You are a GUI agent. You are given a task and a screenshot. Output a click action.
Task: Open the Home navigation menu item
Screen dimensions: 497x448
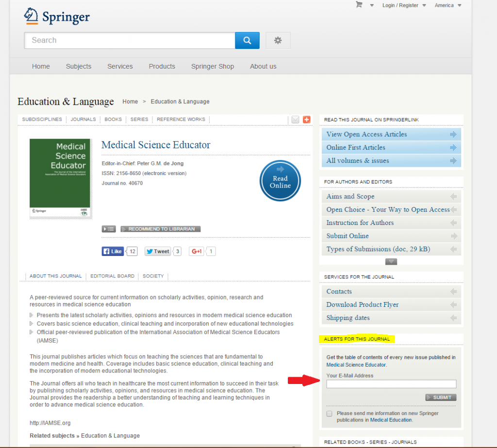pos(41,66)
